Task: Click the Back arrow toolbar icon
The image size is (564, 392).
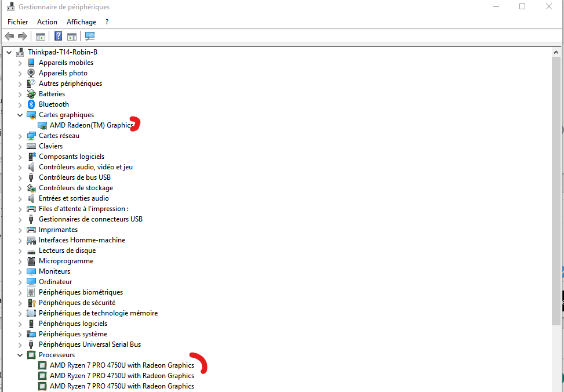Action: 9,36
